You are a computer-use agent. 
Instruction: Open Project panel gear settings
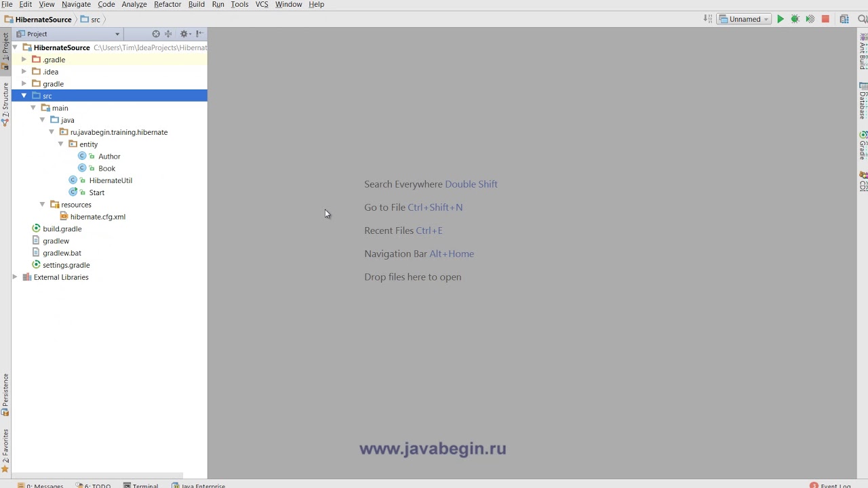(184, 34)
